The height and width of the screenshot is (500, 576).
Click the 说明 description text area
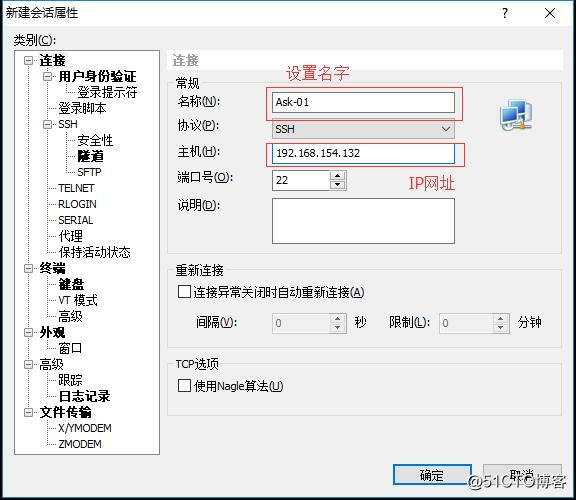(x=363, y=221)
